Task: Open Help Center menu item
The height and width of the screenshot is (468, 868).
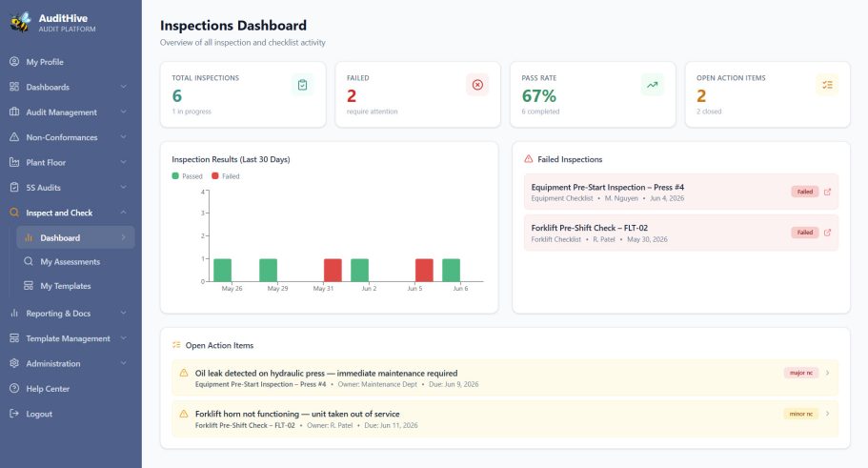Action: 71,388
